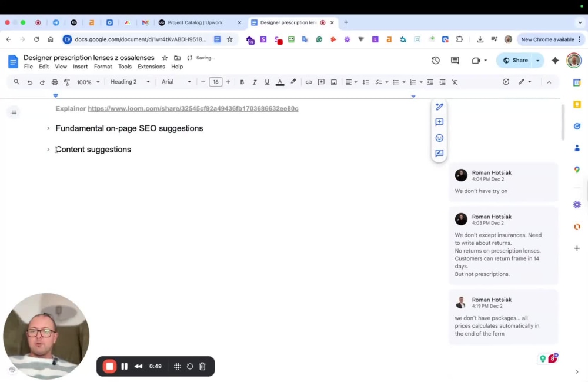Open the Tools menu
Viewport: 588px width, 382px height.
pyautogui.click(x=125, y=67)
